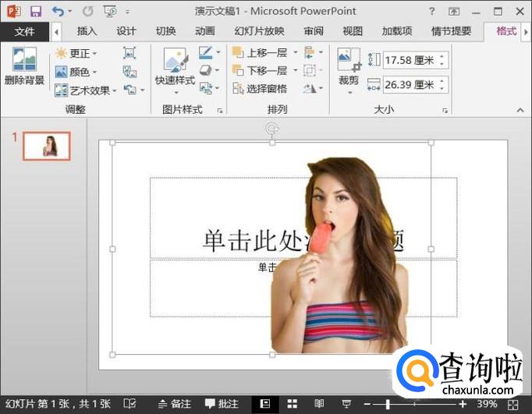Click the 39% zoom level text
The width and height of the screenshot is (532, 414).
point(487,404)
